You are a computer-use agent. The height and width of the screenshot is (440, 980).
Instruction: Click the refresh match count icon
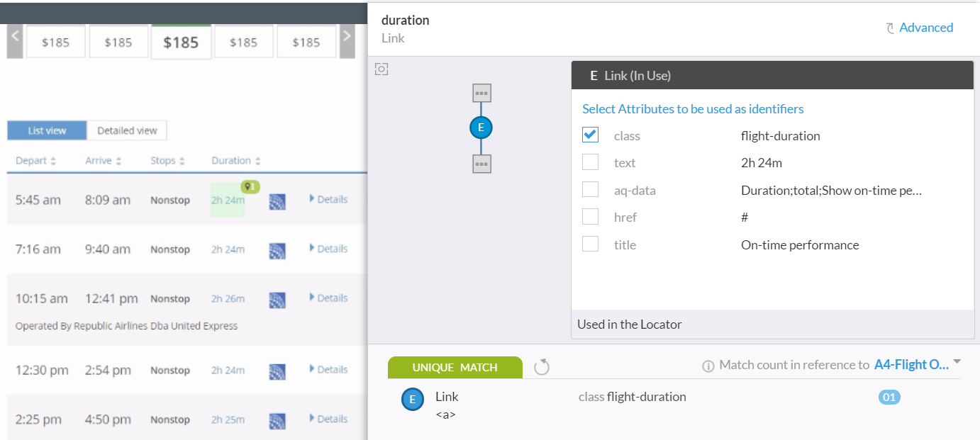pos(542,367)
